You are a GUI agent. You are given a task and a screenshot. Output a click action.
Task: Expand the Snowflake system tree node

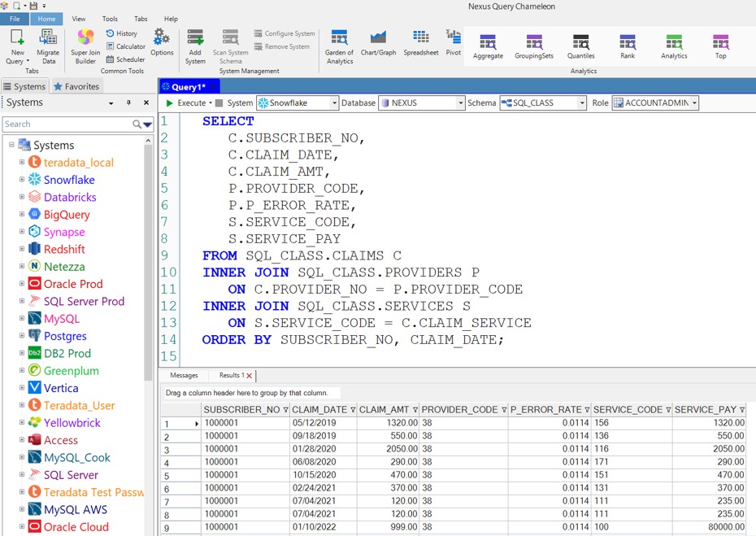click(22, 180)
